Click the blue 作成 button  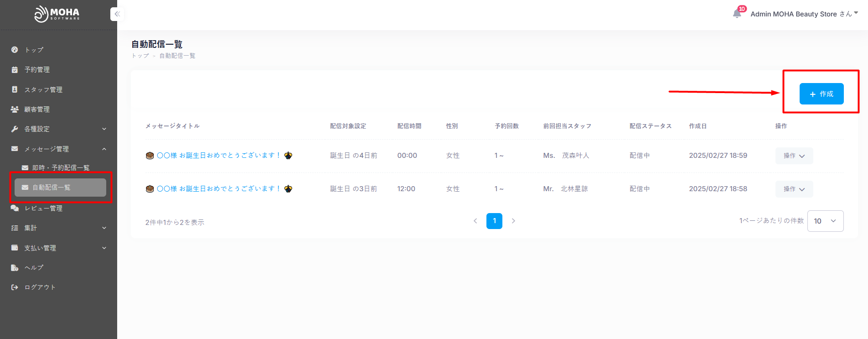(821, 94)
